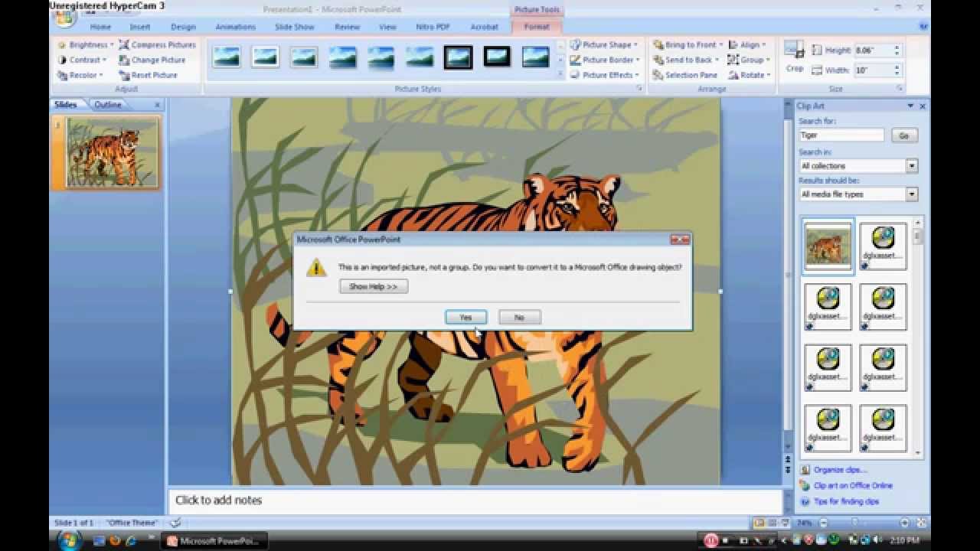Click the Bring to Front icon
This screenshot has width=980, height=551.
tap(658, 45)
